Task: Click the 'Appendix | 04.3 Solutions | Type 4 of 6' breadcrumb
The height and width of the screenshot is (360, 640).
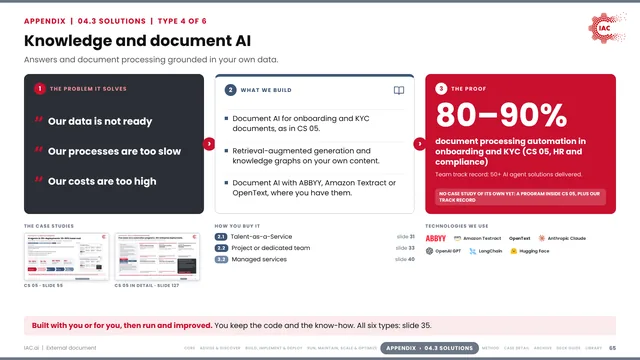Action: click(x=116, y=21)
